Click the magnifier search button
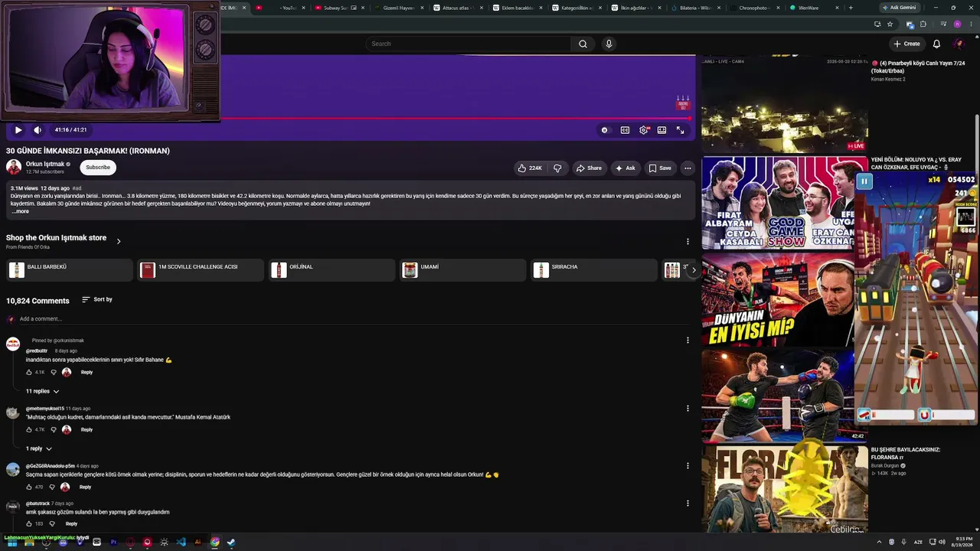980x551 pixels. 583,44
